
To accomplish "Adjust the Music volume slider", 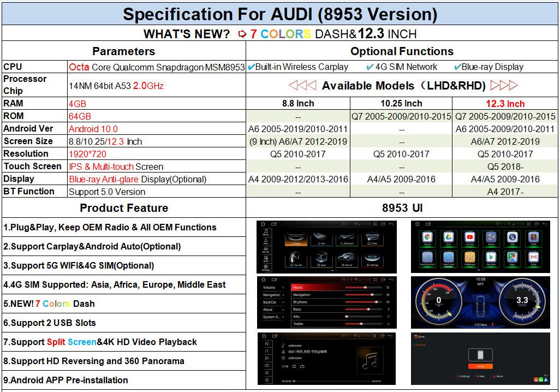I will tap(364, 287).
